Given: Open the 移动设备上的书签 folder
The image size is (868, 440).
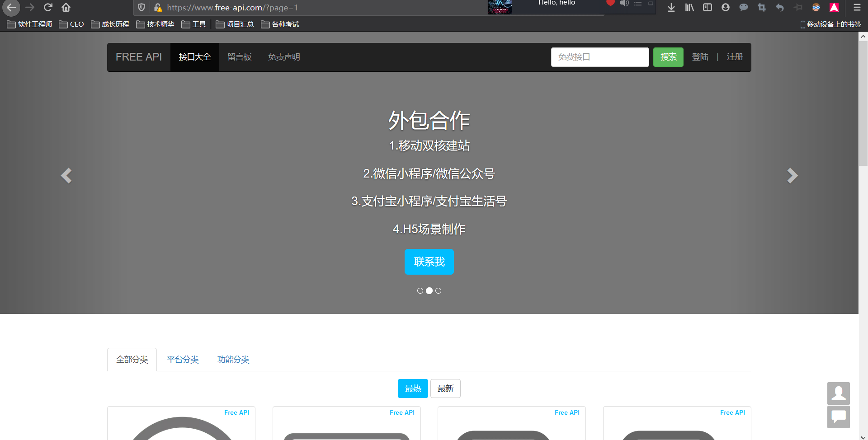Looking at the screenshot, I should coord(830,24).
